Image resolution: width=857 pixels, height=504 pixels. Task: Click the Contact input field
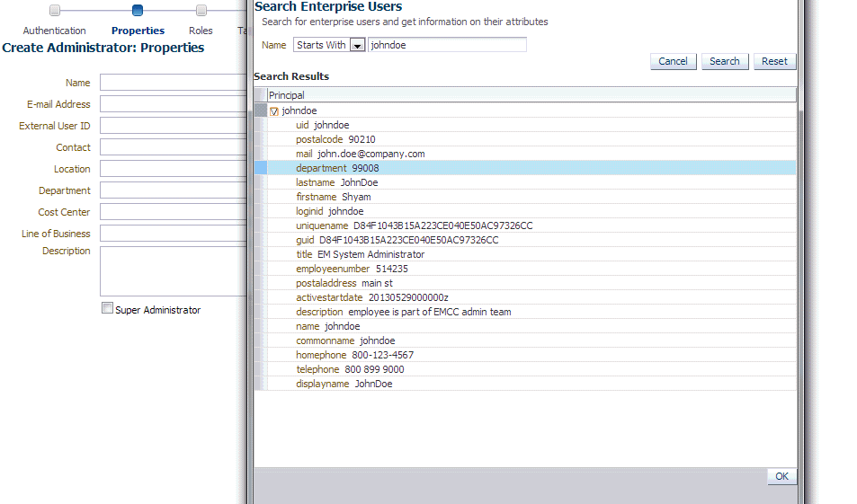tap(174, 146)
